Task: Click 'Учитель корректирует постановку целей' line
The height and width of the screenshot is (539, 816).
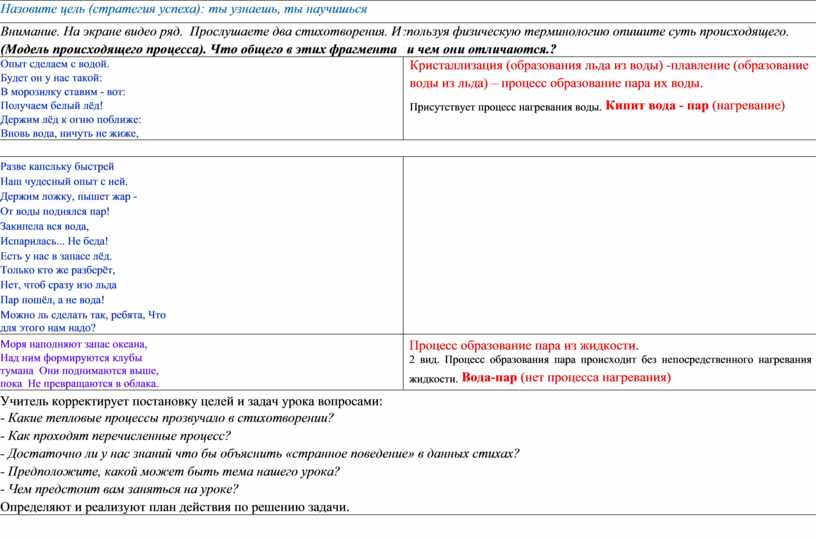Action: point(191,401)
